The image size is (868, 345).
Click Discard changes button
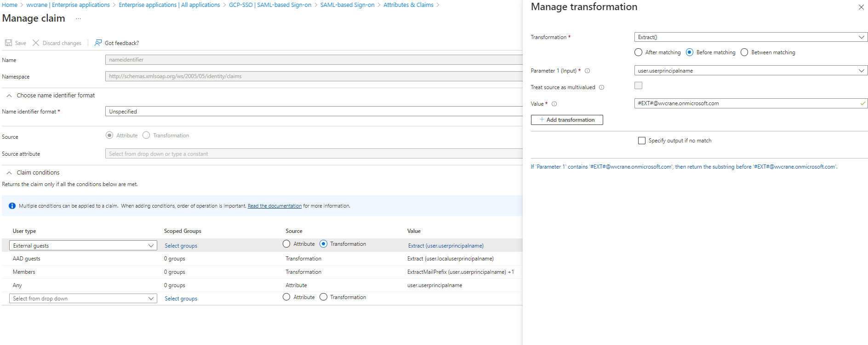point(57,43)
